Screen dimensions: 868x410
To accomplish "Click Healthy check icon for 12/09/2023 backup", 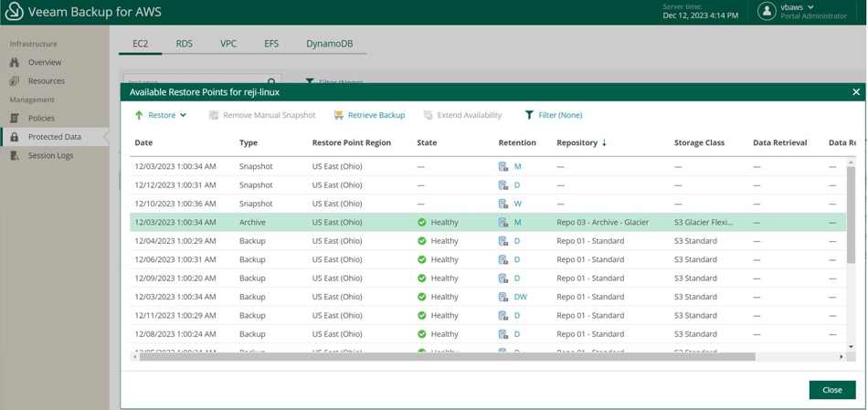I will click(422, 279).
